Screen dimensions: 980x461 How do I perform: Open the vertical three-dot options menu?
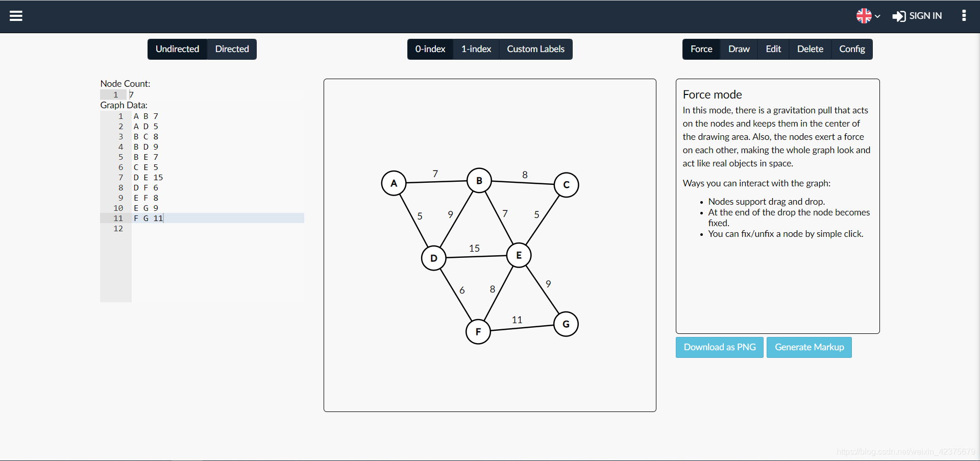964,16
